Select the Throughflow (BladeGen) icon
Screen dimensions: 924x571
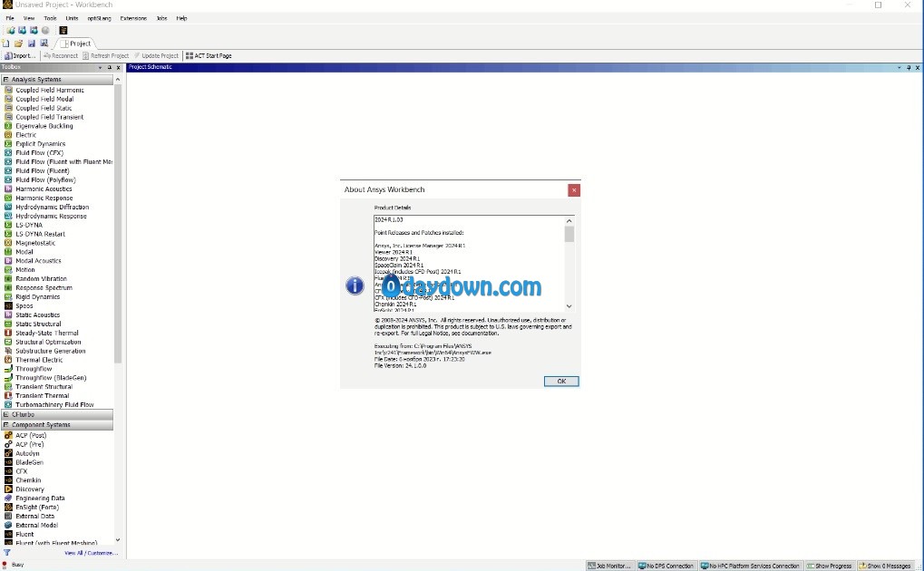pyautogui.click(x=8, y=378)
